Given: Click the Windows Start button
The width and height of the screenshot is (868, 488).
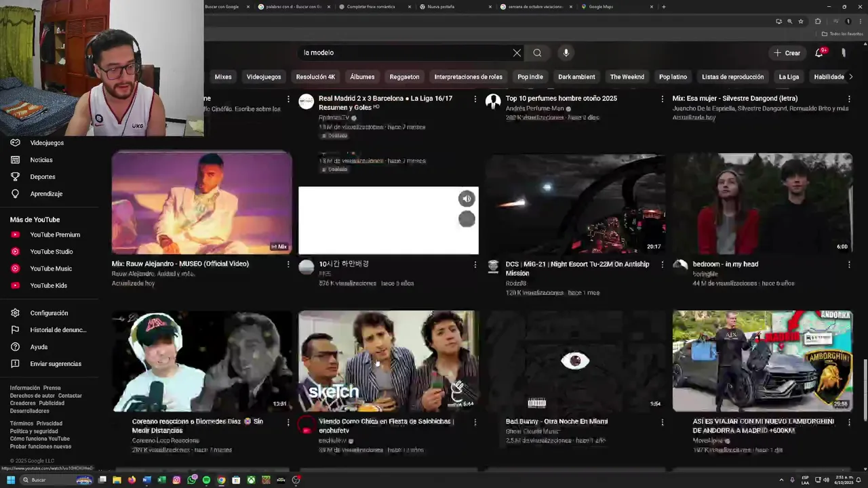Looking at the screenshot, I should tap(11, 480).
